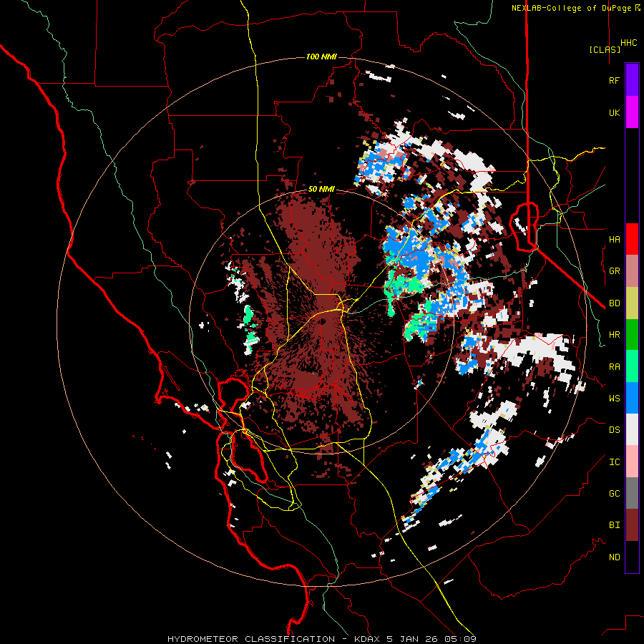
Task: Click the [CLAS] units label
Action: pyautogui.click(x=605, y=49)
